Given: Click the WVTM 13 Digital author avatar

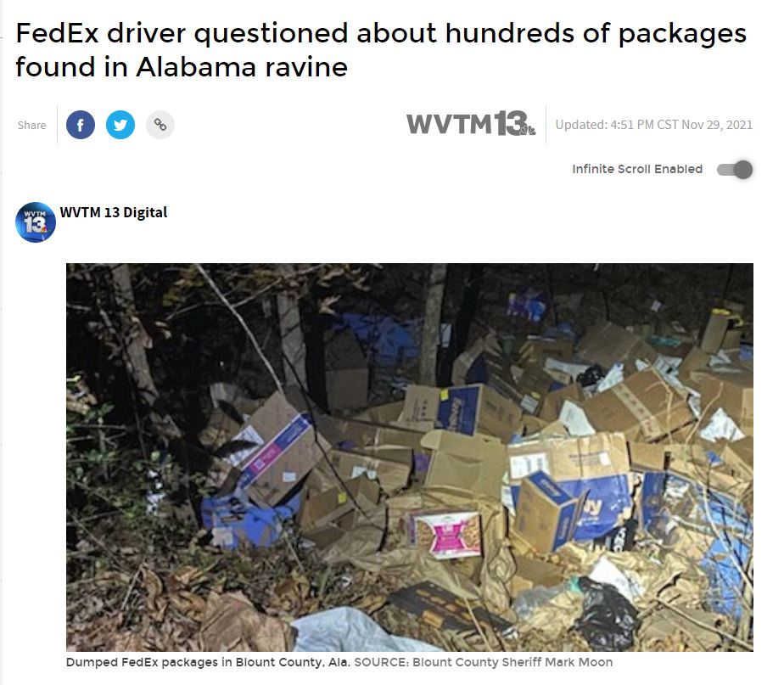Looking at the screenshot, I should [36, 222].
